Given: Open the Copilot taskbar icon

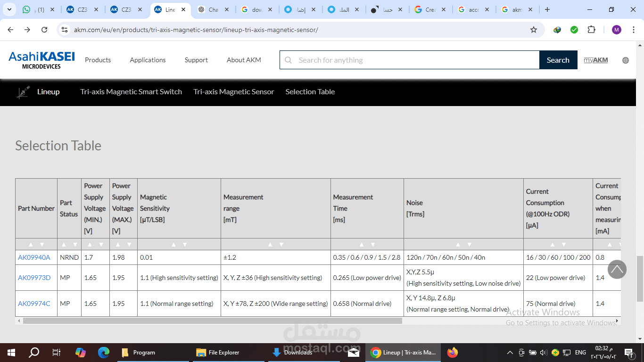Looking at the screenshot, I should coord(81,352).
